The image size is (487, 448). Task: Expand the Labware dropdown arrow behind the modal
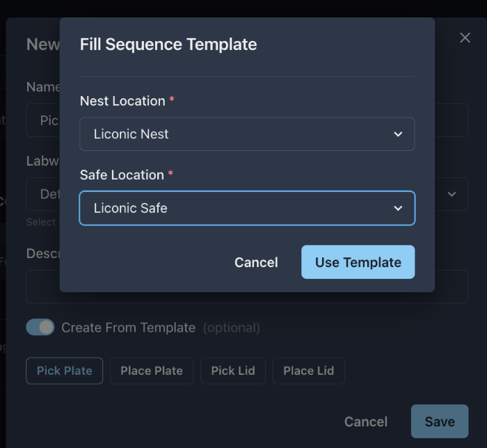point(452,194)
